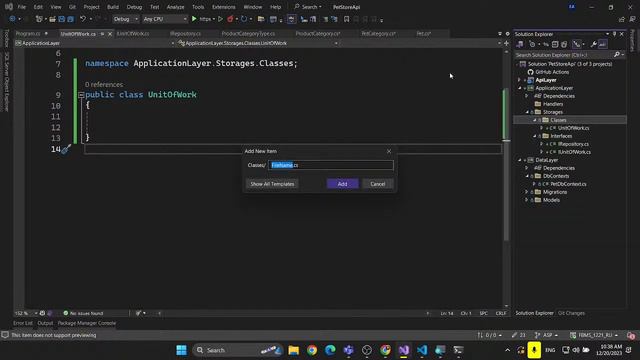640x360 pixels.
Task: Click the Add button in the dialog
Action: pos(342,184)
